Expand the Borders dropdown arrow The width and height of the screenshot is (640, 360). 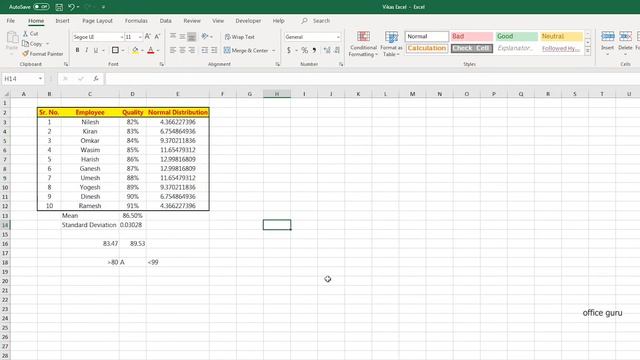point(123,51)
